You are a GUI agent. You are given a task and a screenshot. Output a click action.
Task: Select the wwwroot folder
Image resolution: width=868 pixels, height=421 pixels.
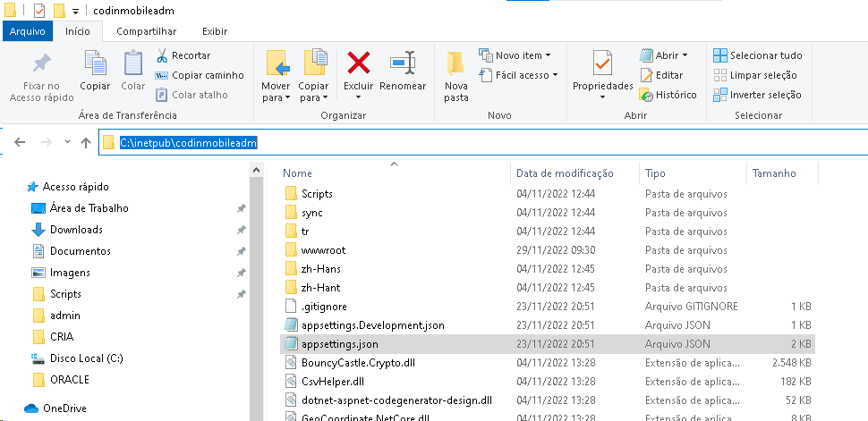[x=323, y=250]
